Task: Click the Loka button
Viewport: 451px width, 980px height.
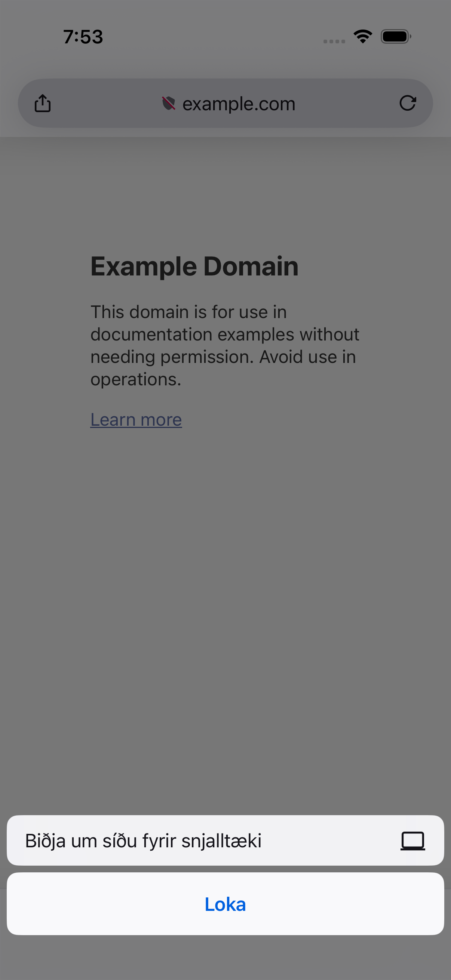Action: click(x=225, y=904)
